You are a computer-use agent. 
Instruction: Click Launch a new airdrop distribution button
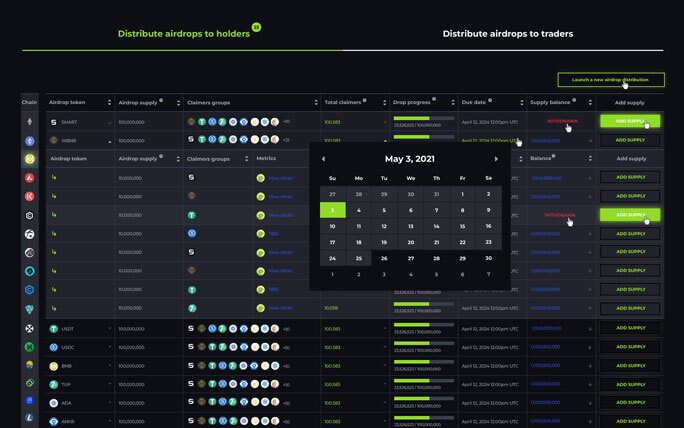[611, 80]
